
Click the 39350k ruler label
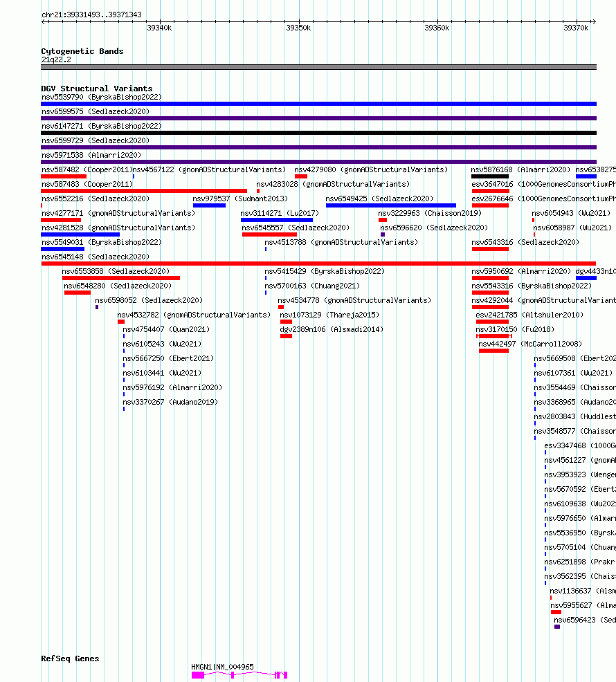coord(298,28)
